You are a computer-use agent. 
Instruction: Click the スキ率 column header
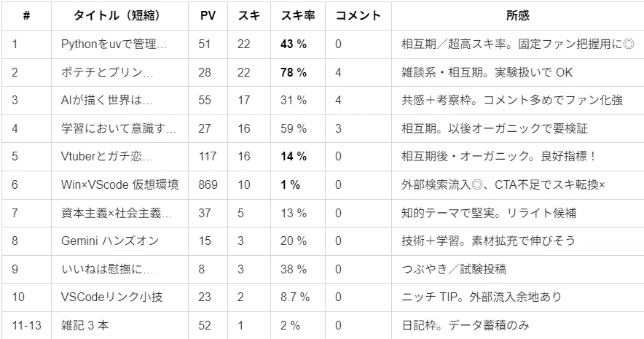point(298,15)
